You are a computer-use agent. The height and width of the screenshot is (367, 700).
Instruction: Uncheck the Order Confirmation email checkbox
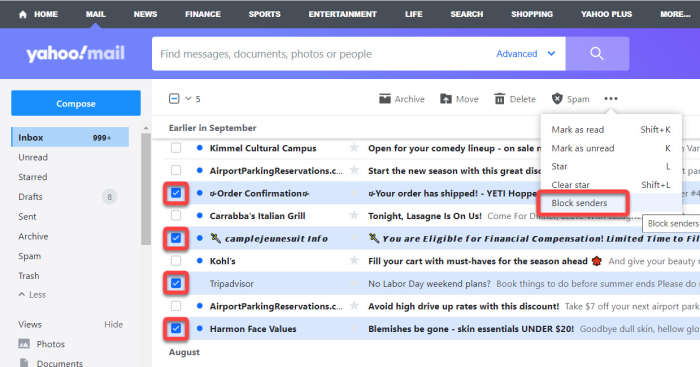coord(176,193)
